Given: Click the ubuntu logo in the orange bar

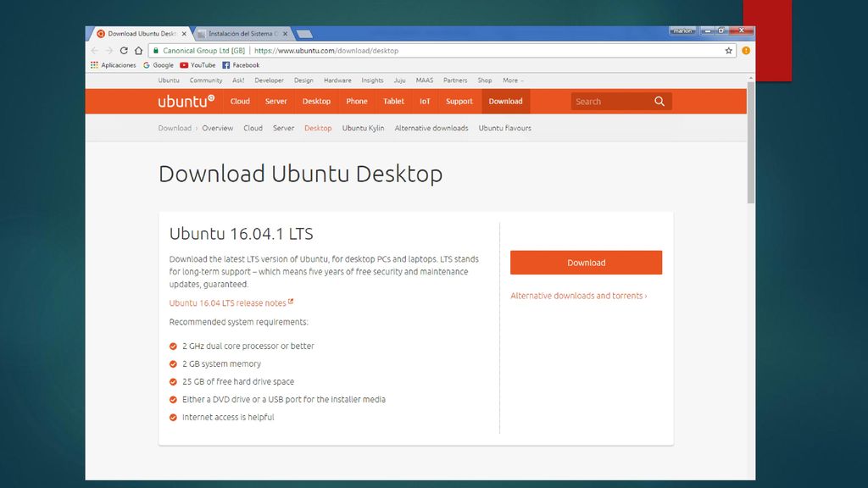Looking at the screenshot, I should (186, 102).
